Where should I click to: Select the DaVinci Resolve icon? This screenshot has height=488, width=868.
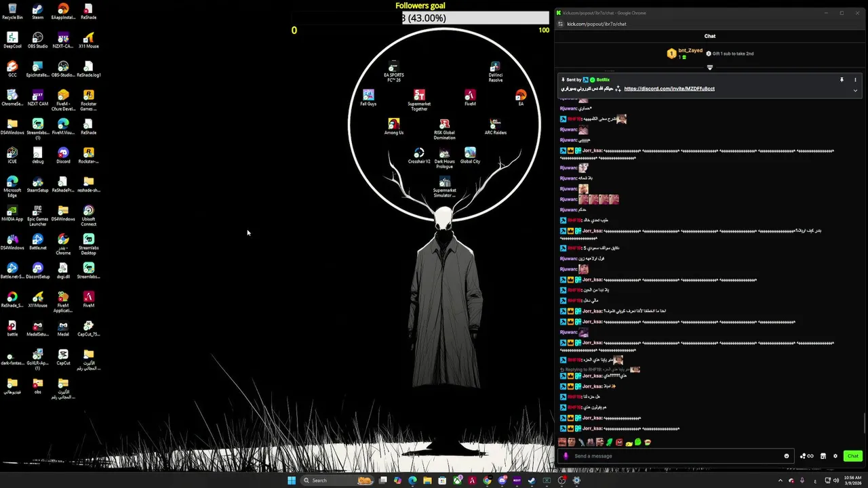click(495, 71)
